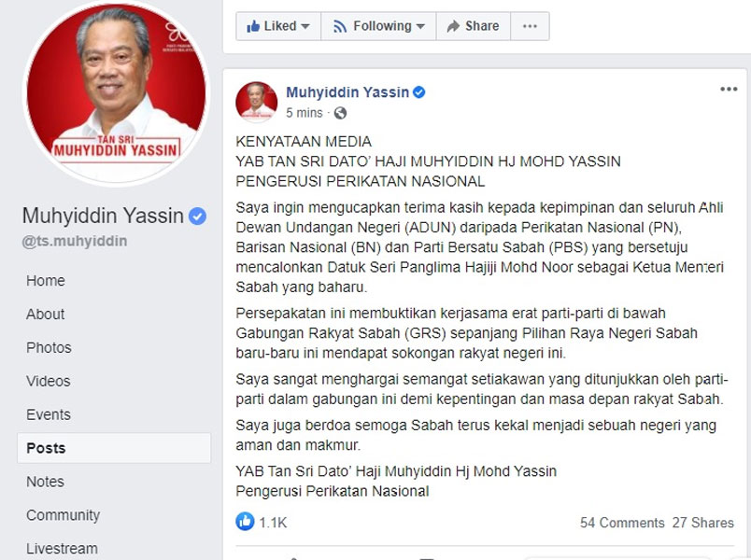Click the large profile picture thumbnail

[x=117, y=92]
